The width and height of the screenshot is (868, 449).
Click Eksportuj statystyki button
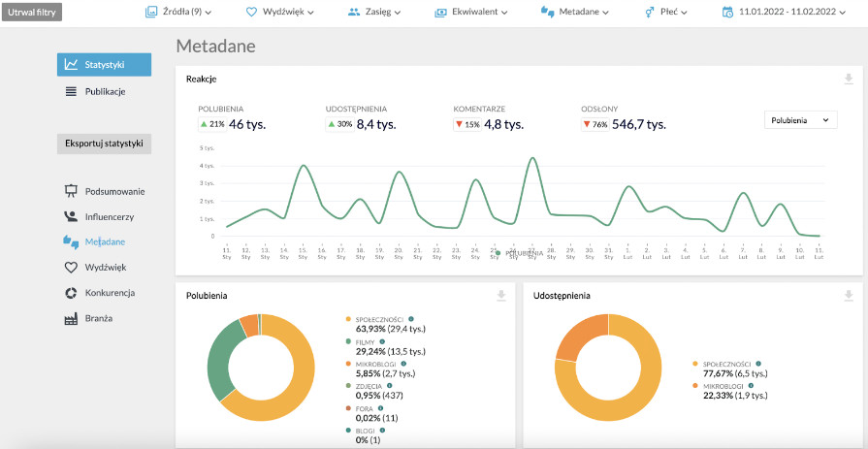point(104,144)
